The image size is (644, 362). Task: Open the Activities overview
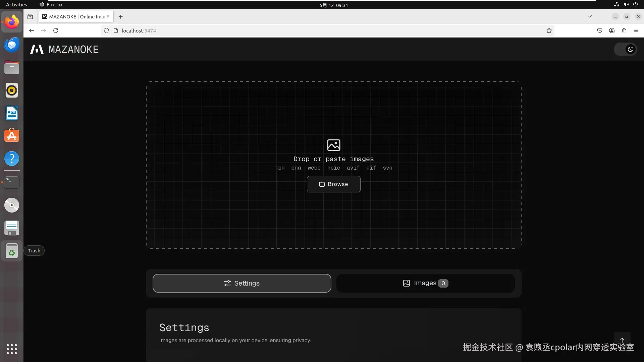pyautogui.click(x=16, y=5)
